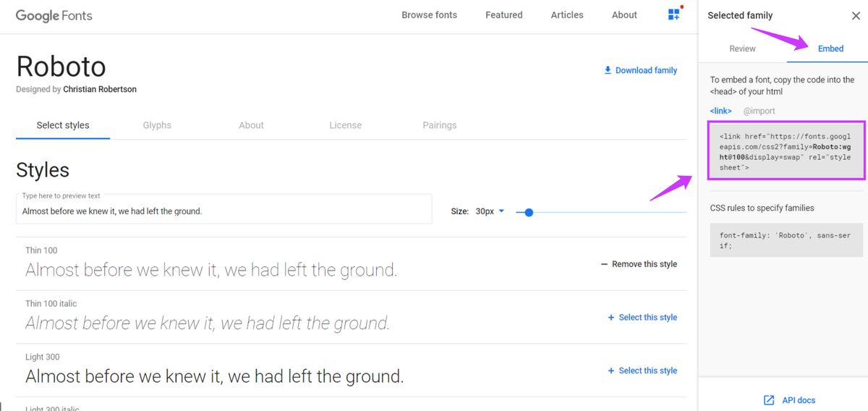Click the API docs external link icon
This screenshot has height=411, width=868.
coord(769,400)
